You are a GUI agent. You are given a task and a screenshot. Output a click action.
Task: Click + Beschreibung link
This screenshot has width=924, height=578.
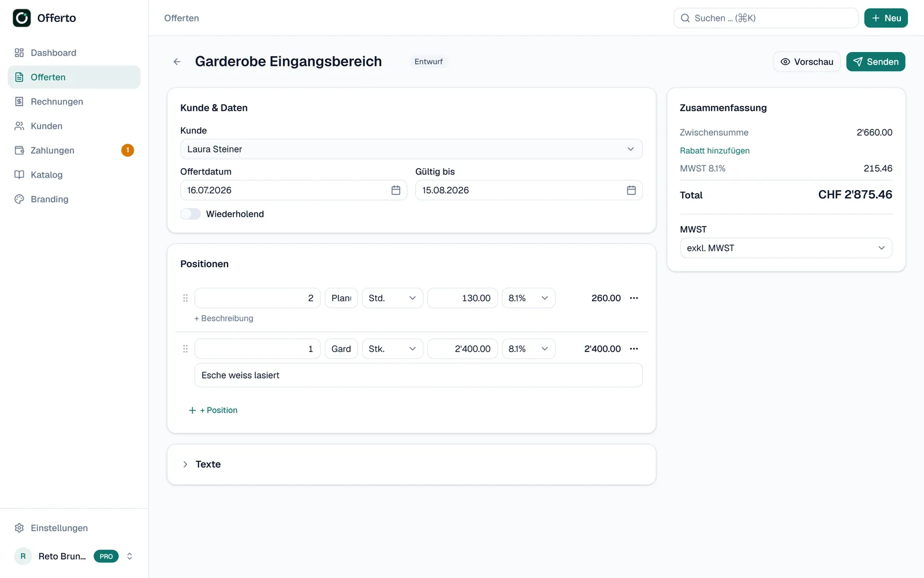tap(224, 318)
